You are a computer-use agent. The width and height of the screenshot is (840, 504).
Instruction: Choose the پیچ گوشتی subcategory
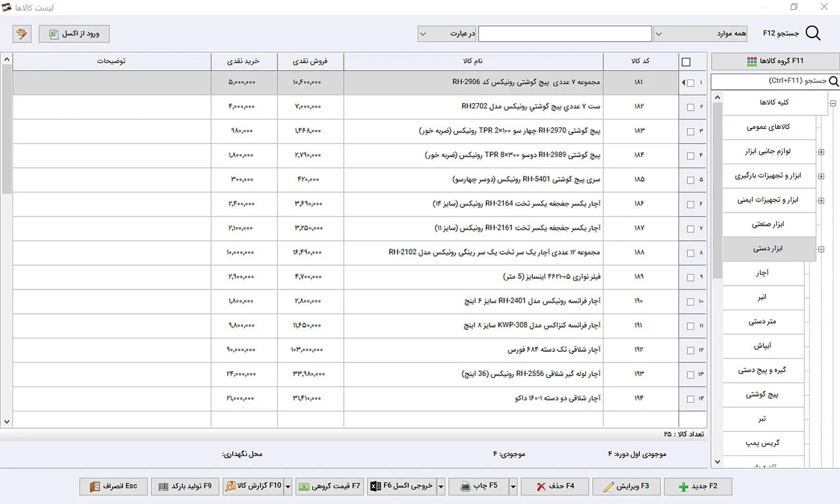[x=763, y=394]
